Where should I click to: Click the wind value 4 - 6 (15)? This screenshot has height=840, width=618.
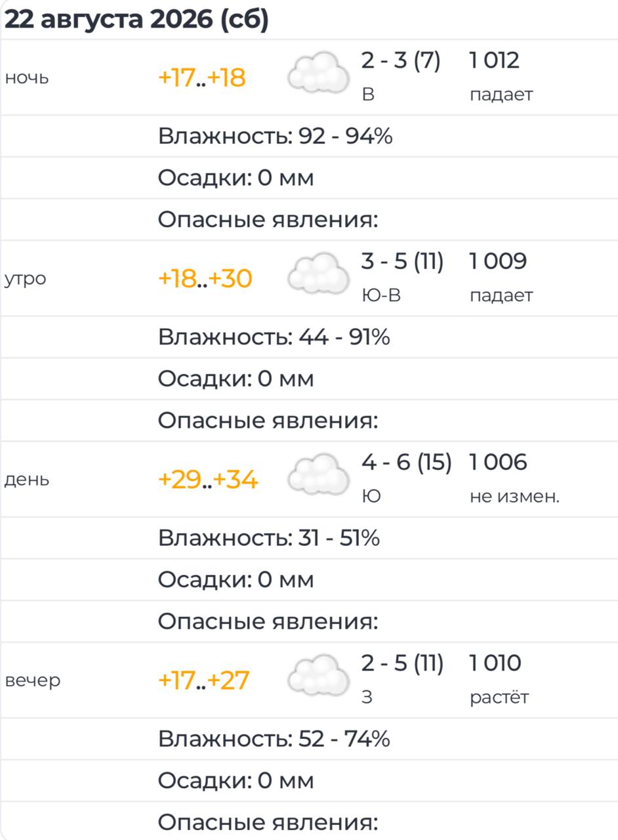(x=407, y=463)
